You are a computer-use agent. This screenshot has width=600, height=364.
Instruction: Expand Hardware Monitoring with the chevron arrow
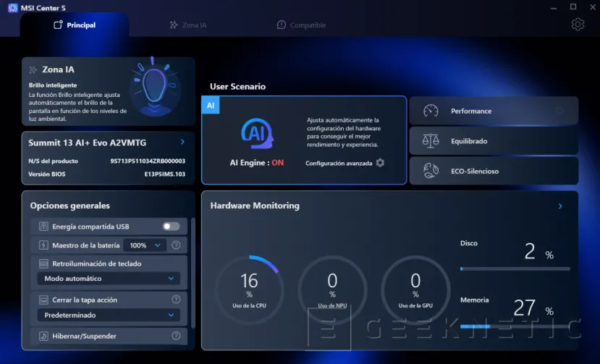pos(560,206)
